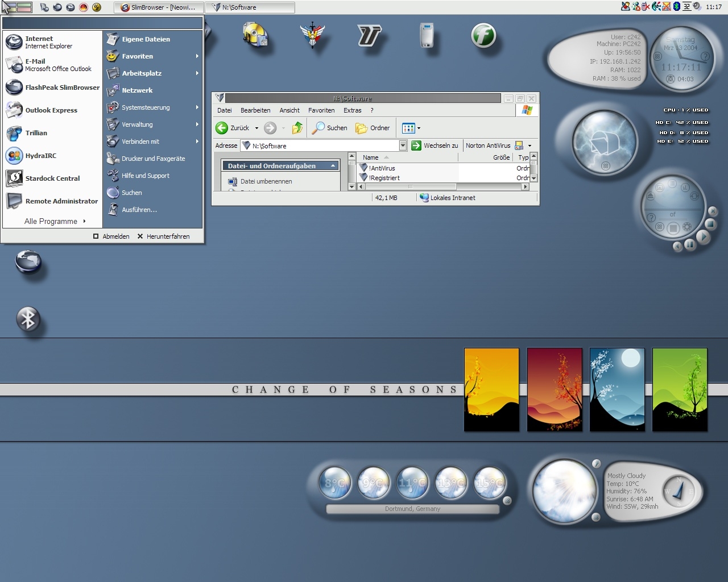Viewport: 728px width, 582px height.
Task: Click the Up one folder icon
Action: coord(297,128)
